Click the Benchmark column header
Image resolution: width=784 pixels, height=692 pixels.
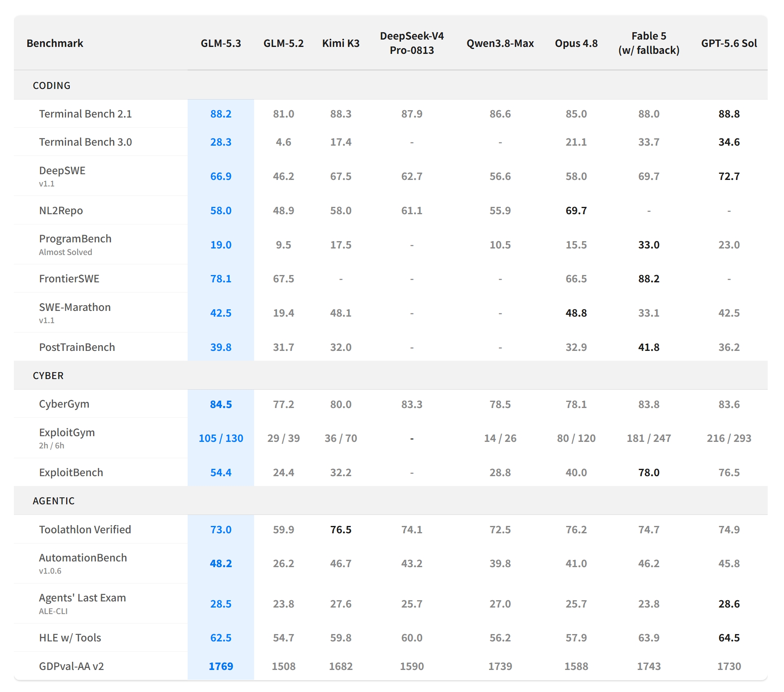coord(55,43)
